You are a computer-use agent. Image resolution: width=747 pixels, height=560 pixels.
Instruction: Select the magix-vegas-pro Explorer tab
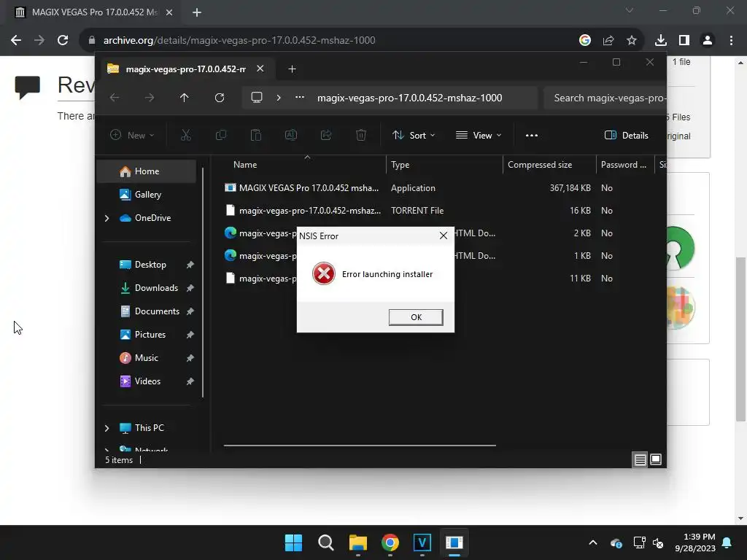pos(185,69)
